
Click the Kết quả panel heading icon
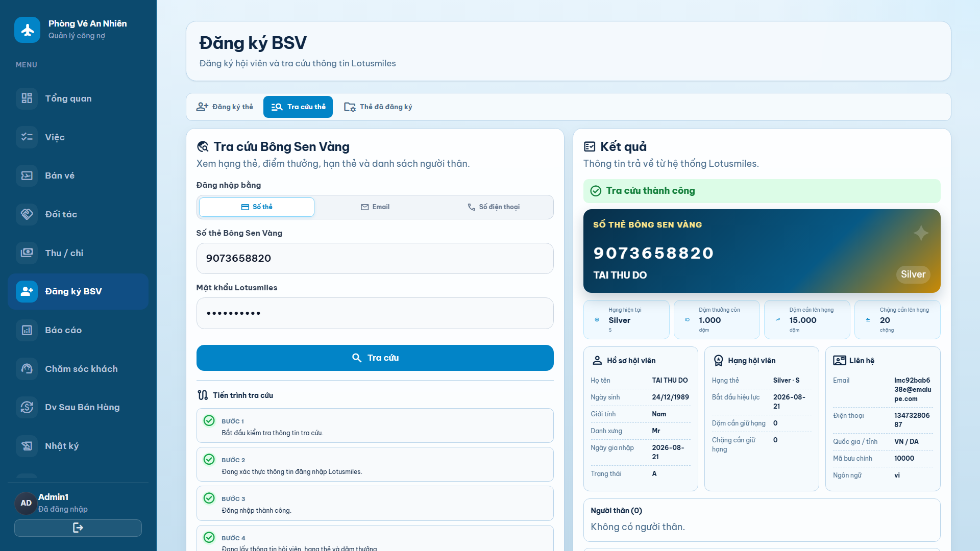point(590,147)
